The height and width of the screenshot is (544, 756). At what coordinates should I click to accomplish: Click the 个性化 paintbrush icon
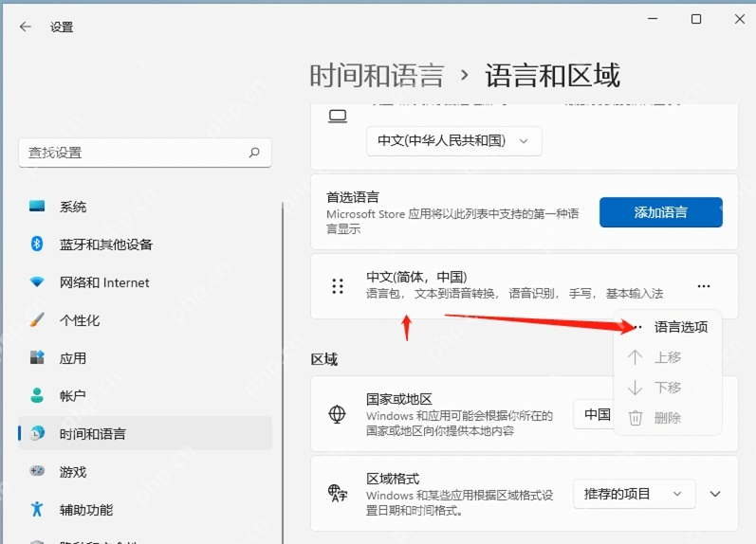pos(37,319)
